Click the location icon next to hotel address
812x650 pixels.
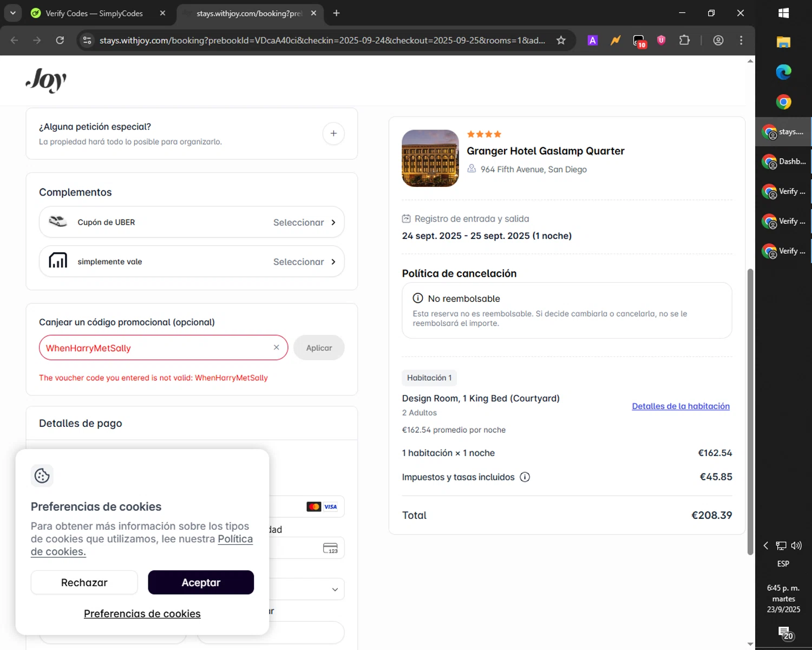point(472,168)
